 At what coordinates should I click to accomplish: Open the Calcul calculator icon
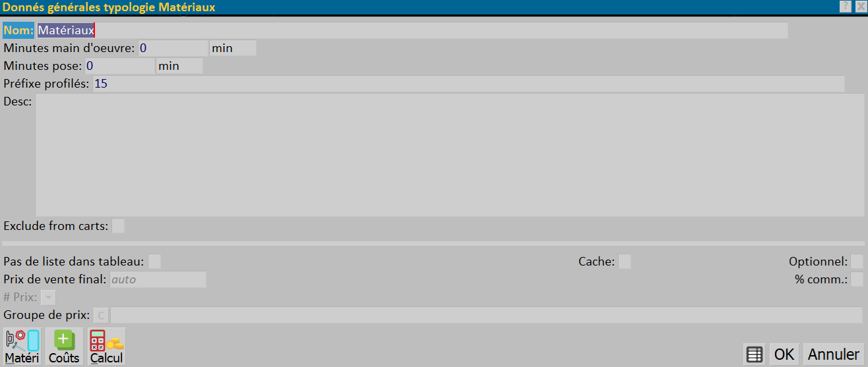106,347
